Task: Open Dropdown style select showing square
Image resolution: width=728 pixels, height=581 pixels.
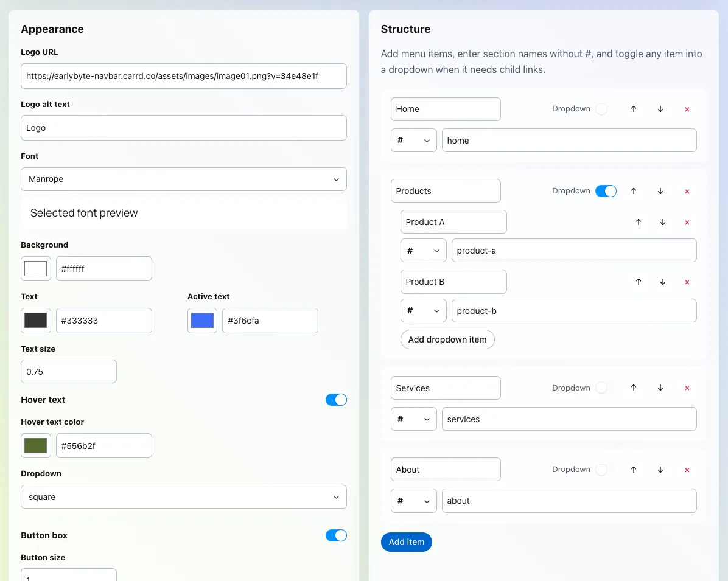Action: click(x=184, y=497)
